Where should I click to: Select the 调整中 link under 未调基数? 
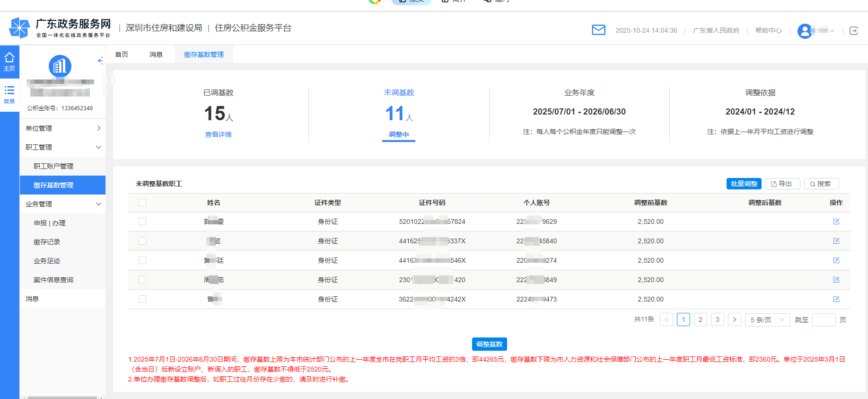click(399, 134)
